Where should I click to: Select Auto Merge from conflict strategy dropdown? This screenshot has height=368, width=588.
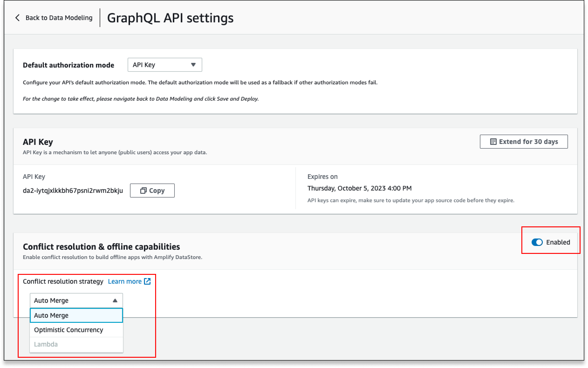tap(76, 315)
